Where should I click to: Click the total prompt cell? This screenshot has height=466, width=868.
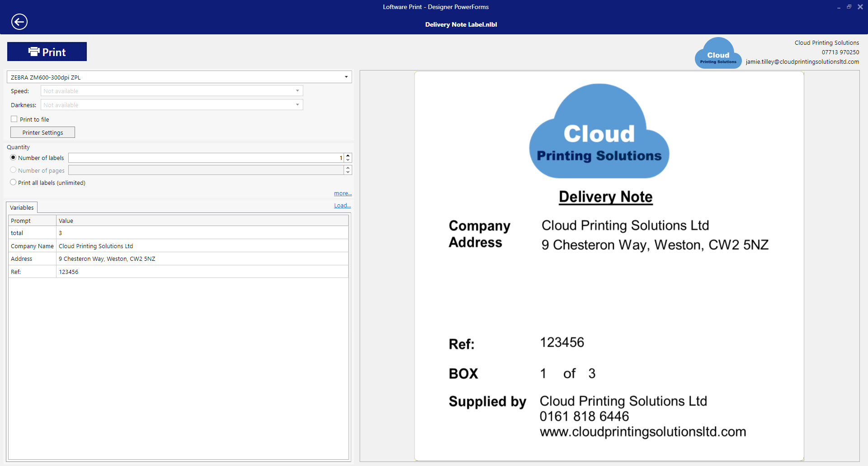pos(32,233)
